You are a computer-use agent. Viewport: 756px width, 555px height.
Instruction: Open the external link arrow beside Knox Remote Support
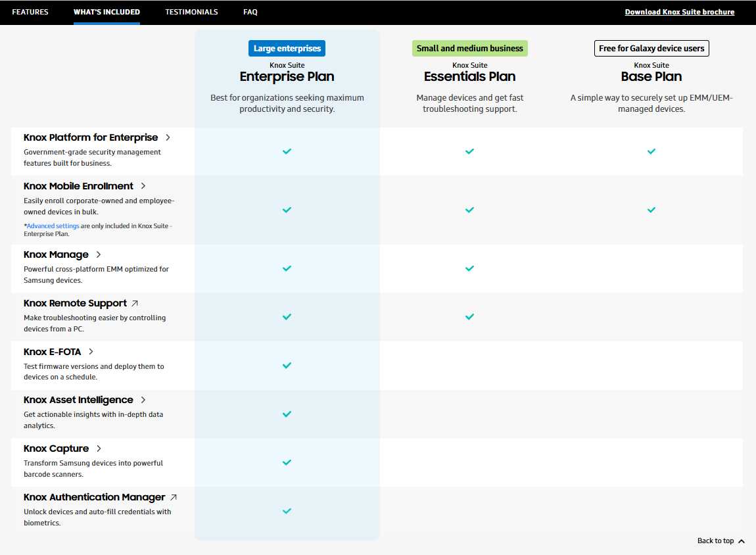coord(134,303)
